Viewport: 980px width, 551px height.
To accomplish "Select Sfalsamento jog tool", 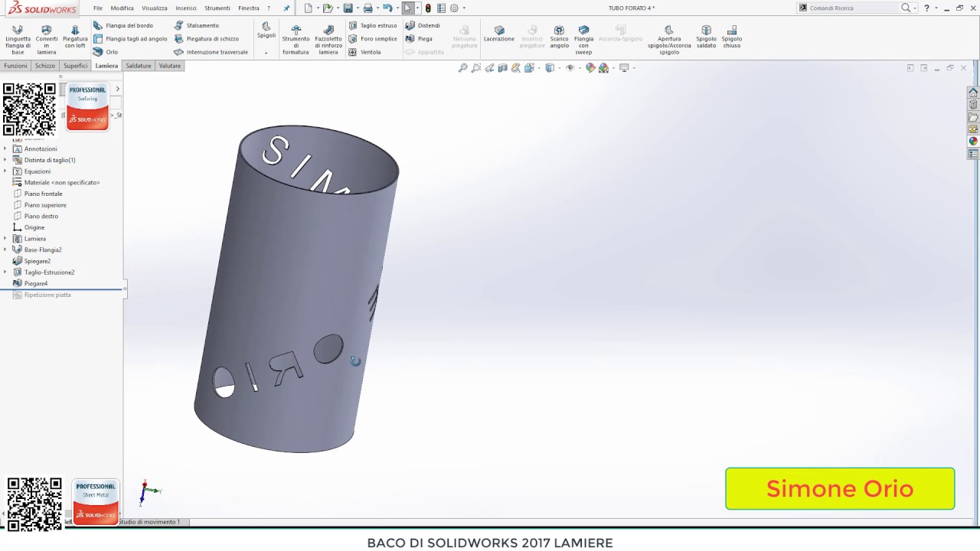I will [x=196, y=25].
